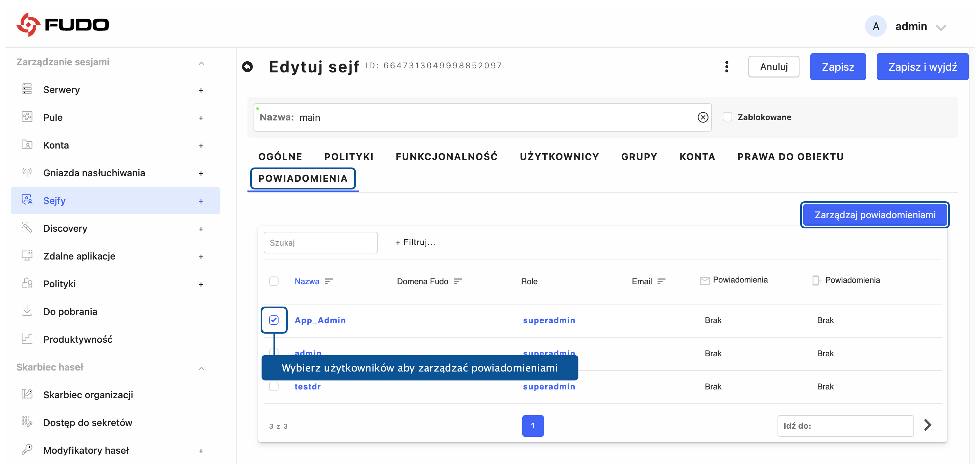Viewport: 980px width, 472px height.
Task: Check the testdr row checkbox
Action: click(273, 386)
